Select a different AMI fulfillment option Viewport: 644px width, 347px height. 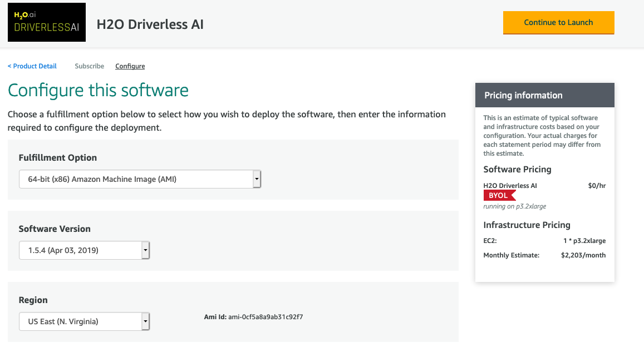139,179
